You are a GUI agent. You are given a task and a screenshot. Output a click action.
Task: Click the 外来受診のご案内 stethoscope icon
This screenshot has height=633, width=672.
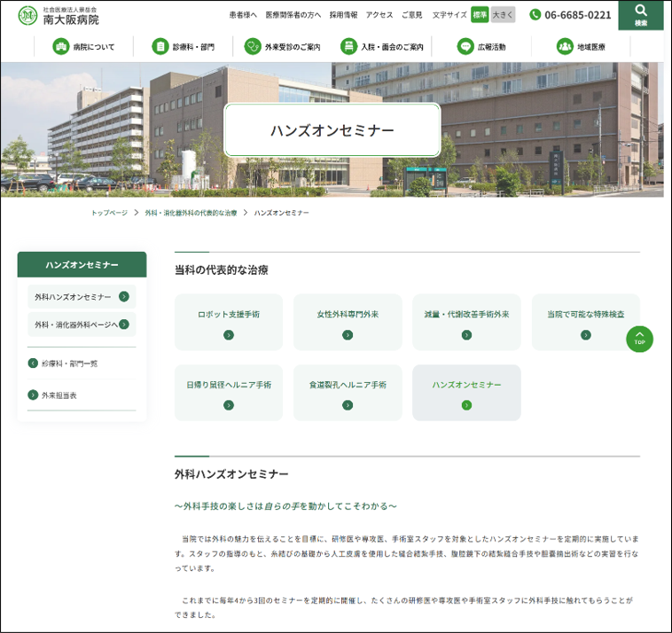(253, 47)
